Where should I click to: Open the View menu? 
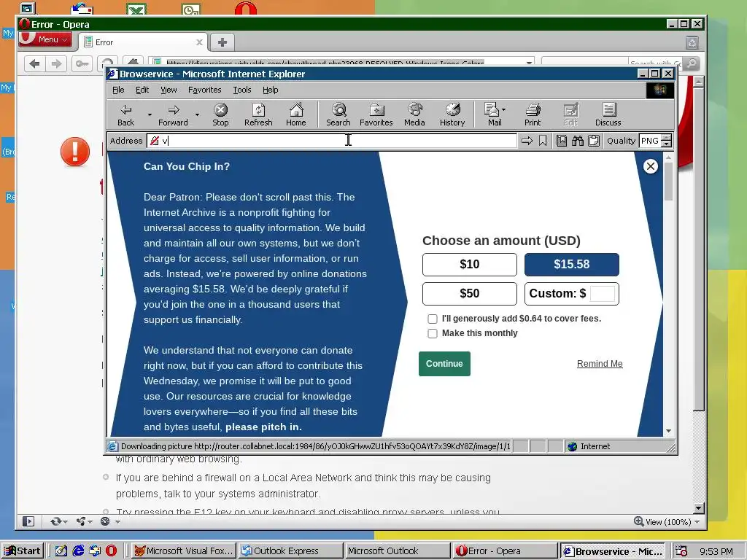pos(169,90)
